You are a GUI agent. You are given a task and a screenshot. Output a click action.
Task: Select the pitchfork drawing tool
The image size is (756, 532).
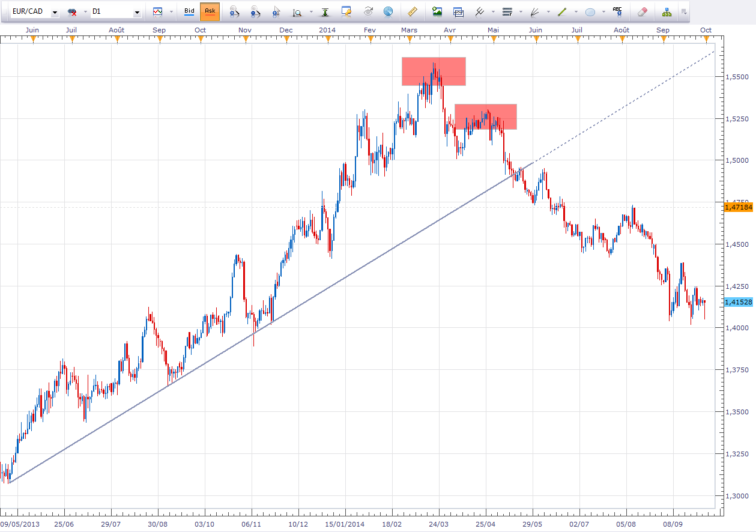click(x=480, y=11)
